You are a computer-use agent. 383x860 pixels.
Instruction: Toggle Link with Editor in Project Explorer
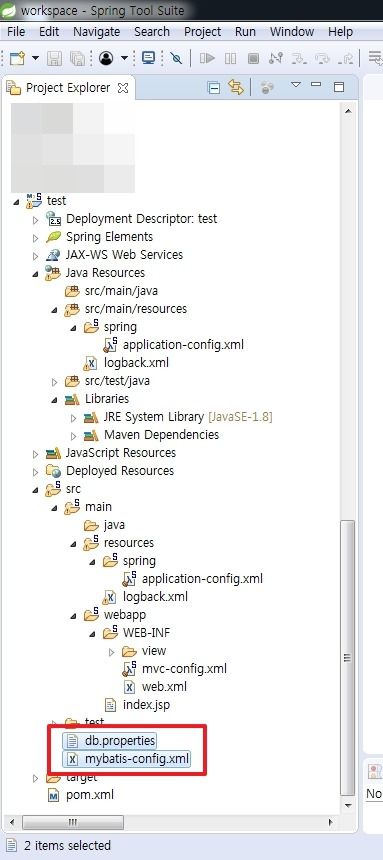tap(235, 87)
